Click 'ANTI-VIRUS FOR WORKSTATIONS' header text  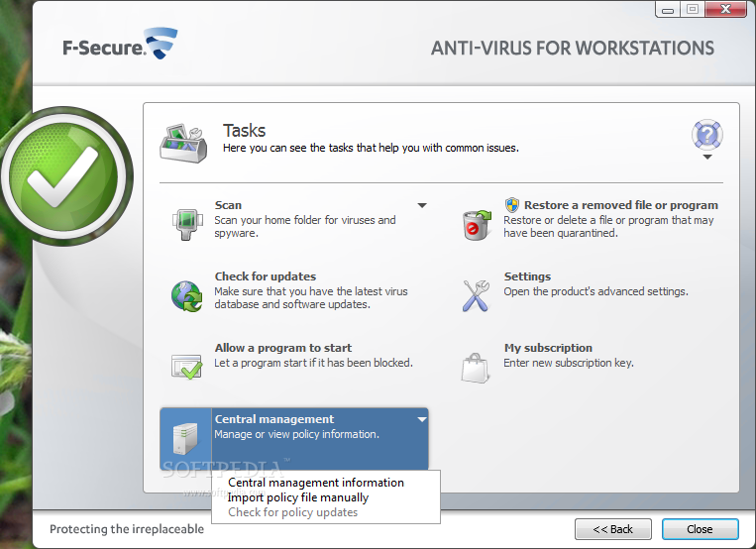(573, 49)
